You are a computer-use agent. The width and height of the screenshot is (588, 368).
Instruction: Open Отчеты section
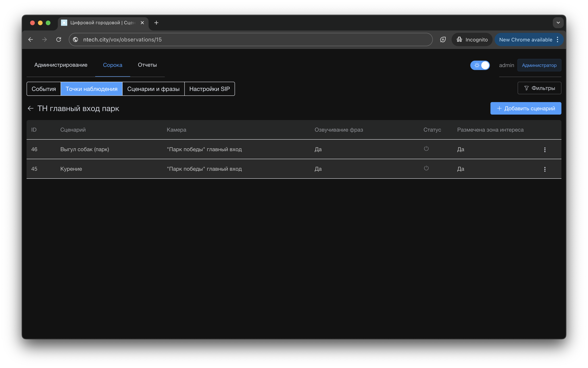point(147,65)
